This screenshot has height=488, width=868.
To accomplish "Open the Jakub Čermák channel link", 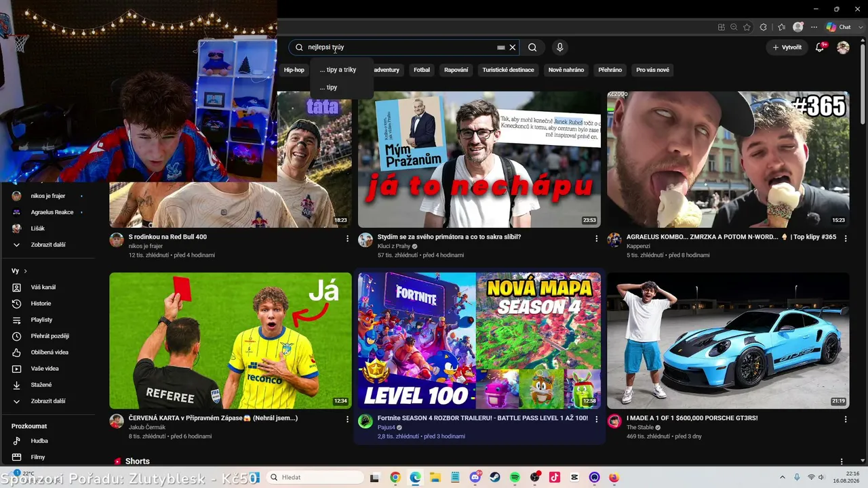I will [147, 427].
